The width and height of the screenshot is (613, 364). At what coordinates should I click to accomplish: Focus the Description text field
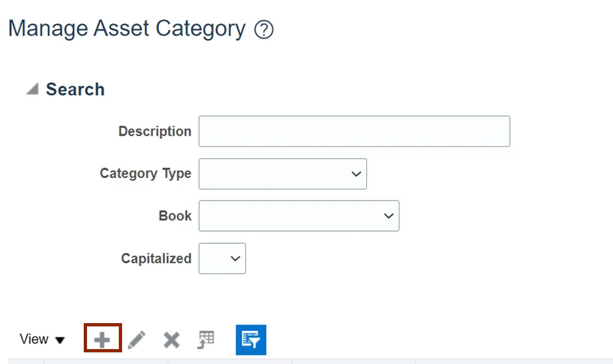coord(354,131)
